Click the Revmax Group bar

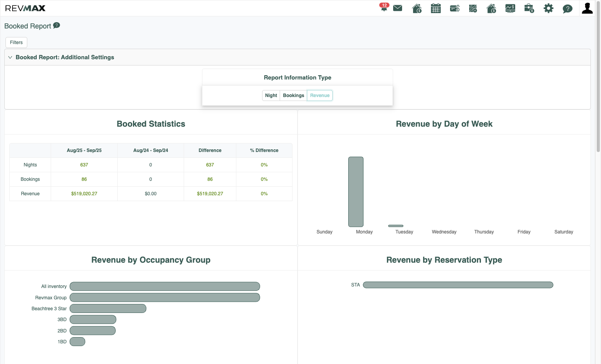[x=165, y=297]
